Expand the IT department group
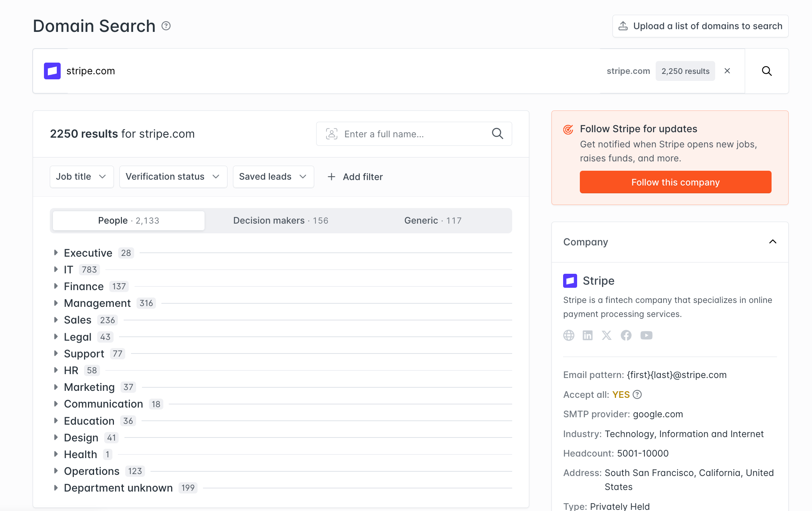The height and width of the screenshot is (511, 812). 56,269
